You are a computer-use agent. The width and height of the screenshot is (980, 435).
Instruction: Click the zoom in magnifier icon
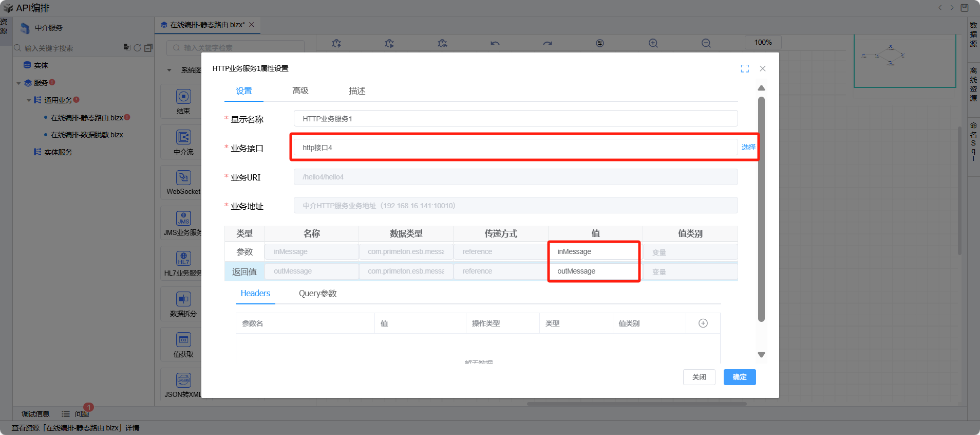(x=653, y=43)
